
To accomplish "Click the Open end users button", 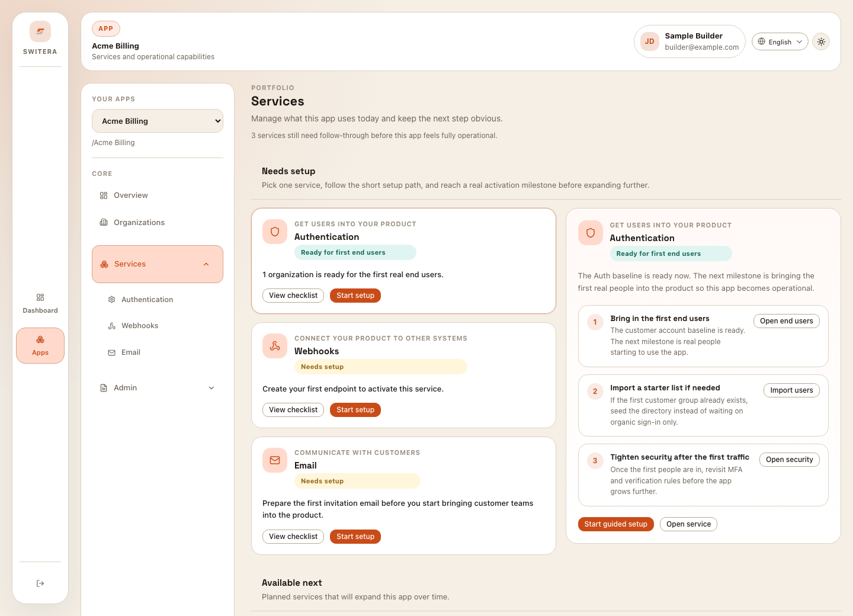I will 787,321.
